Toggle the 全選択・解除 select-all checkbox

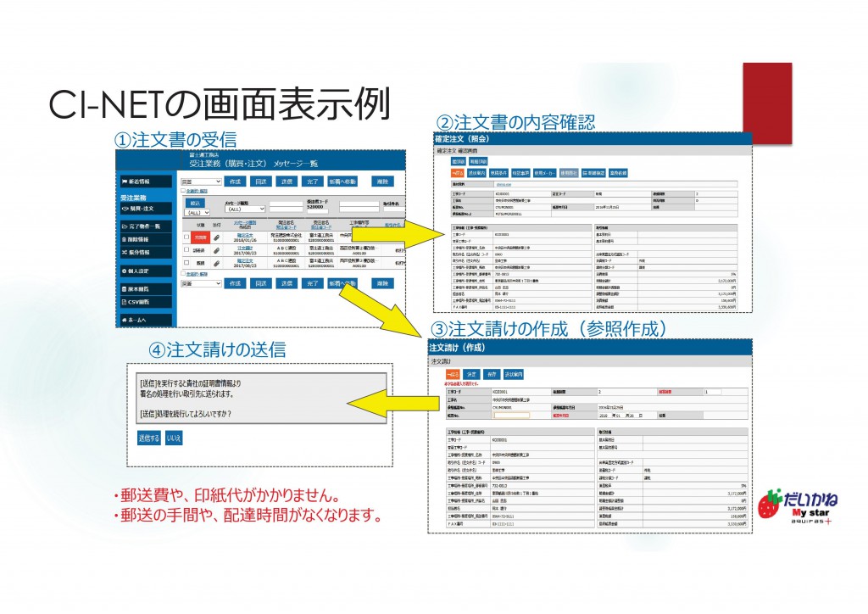pos(182,191)
